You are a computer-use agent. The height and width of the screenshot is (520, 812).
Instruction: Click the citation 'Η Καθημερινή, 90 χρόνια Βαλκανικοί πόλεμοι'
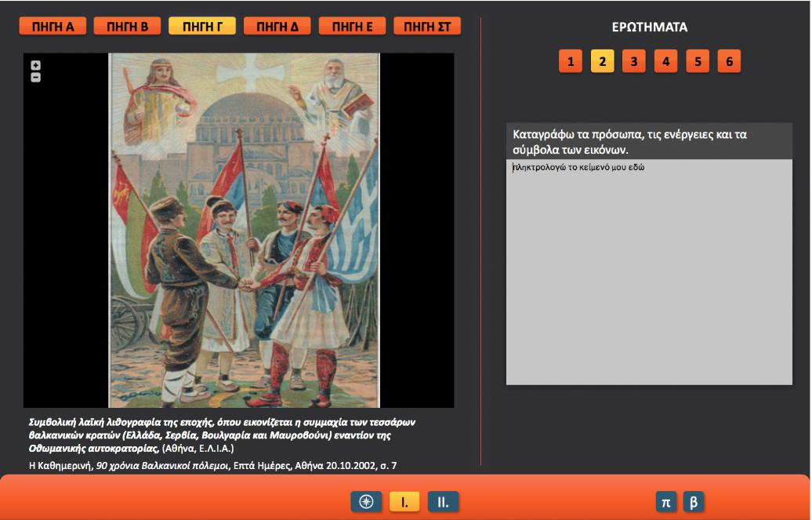(x=213, y=466)
